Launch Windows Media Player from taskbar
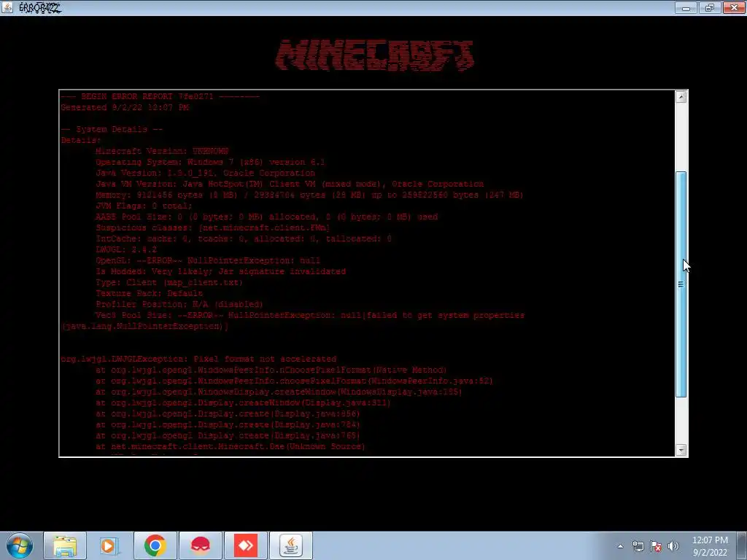This screenshot has height=560, width=747. tap(109, 545)
